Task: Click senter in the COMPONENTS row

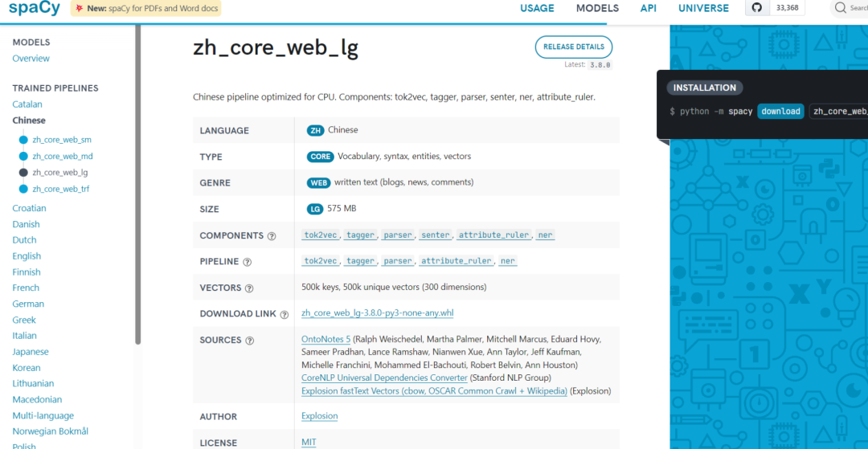Action: (436, 235)
